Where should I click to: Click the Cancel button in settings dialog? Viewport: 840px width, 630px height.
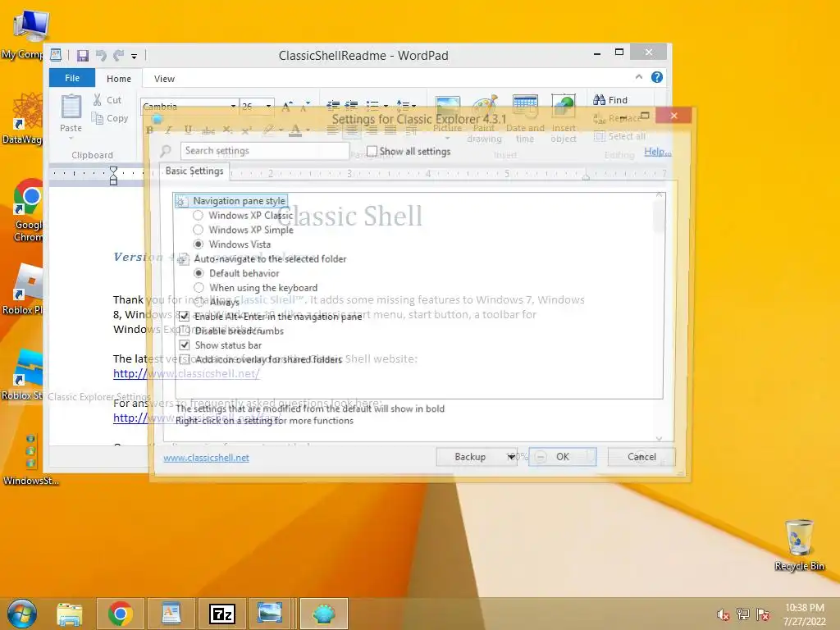pyautogui.click(x=641, y=457)
